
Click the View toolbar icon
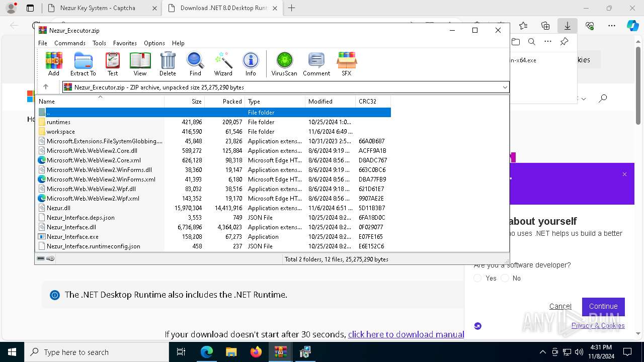pyautogui.click(x=140, y=64)
